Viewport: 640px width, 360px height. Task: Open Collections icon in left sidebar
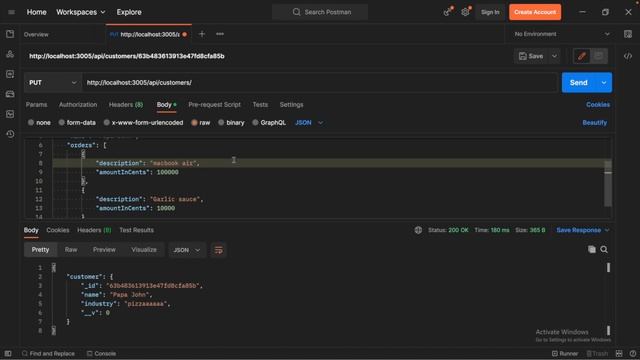coord(10,34)
